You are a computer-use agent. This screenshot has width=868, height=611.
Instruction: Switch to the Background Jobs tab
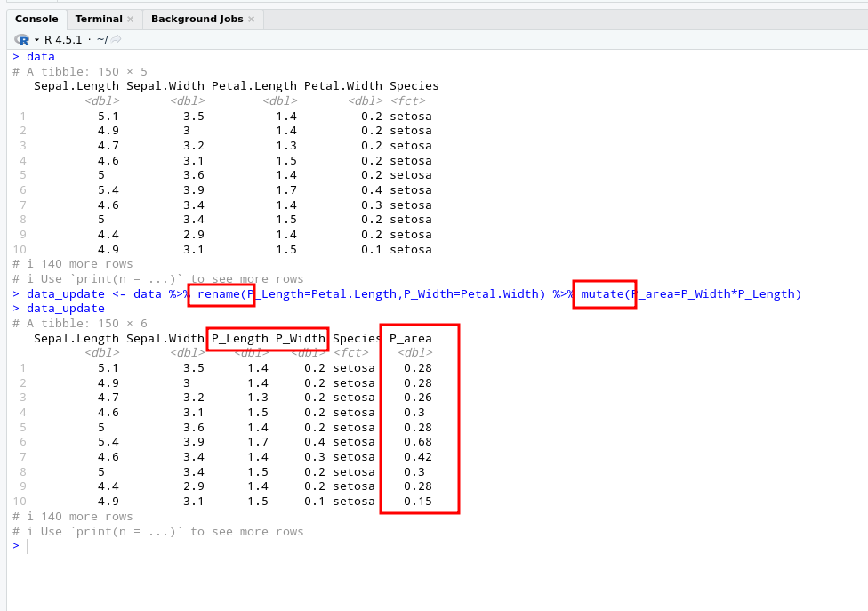pos(197,19)
